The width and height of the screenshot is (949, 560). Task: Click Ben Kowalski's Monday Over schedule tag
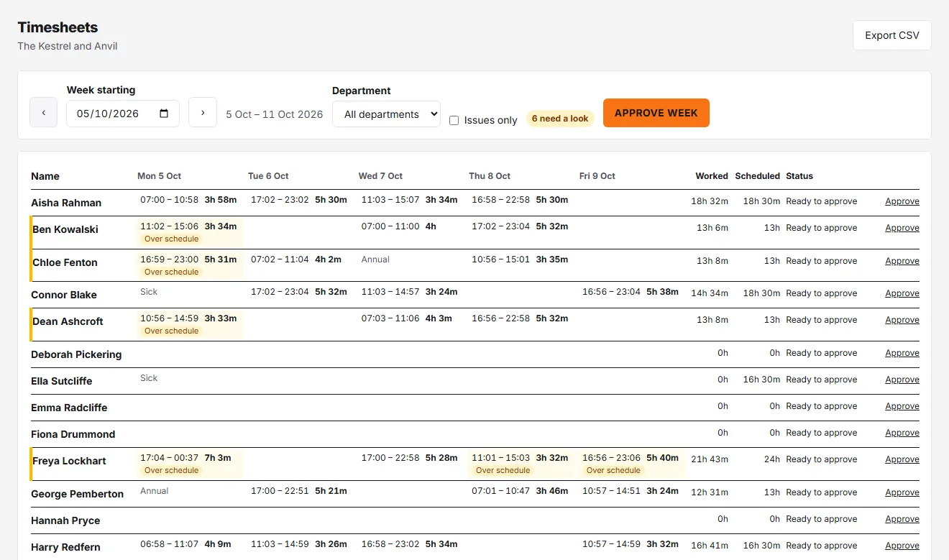click(x=171, y=239)
